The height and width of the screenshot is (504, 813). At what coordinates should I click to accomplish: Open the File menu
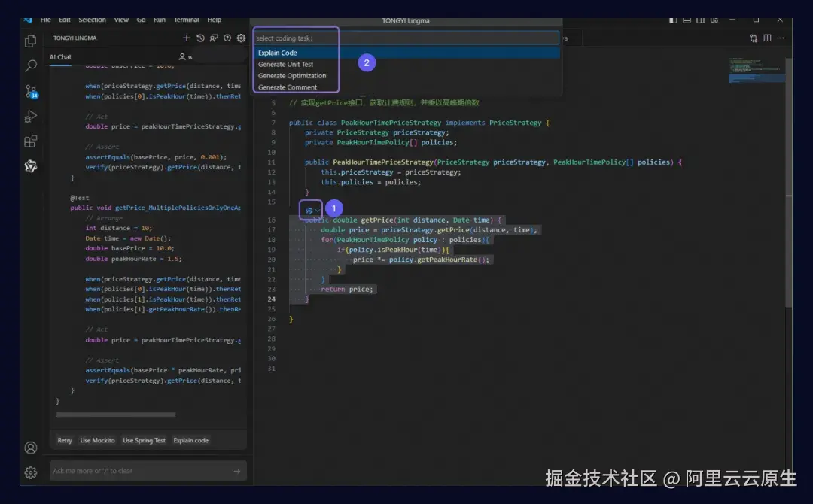pos(46,20)
